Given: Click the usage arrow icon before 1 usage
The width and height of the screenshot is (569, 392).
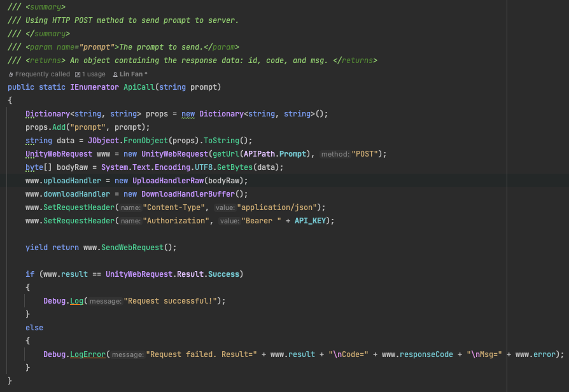Looking at the screenshot, I should 78,74.
